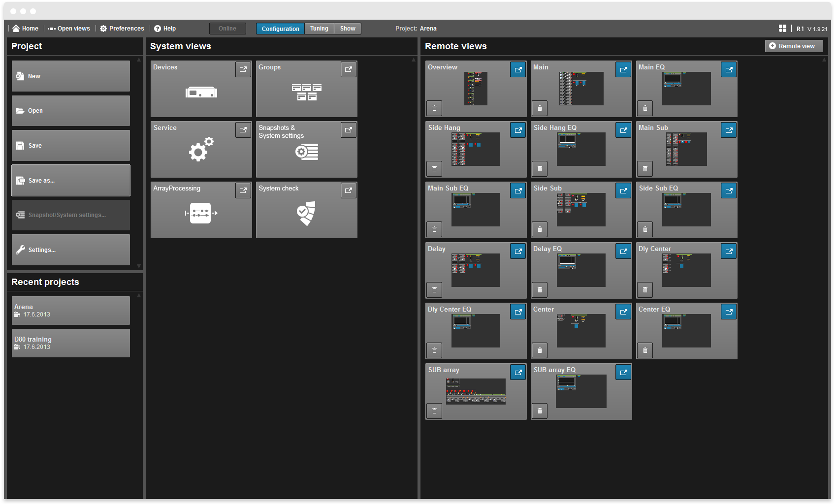This screenshot has width=837, height=504.
Task: Go to the Home menu item
Action: coord(26,29)
